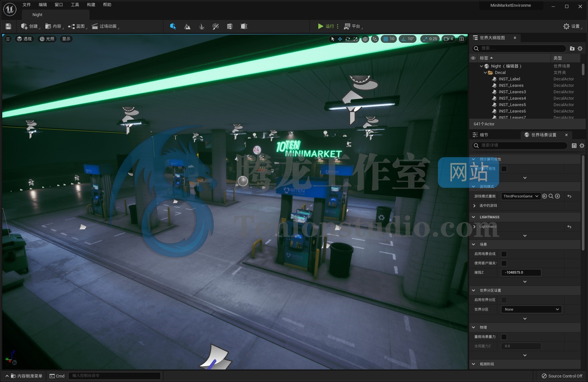Choose the rotate gizmo tool
The height and width of the screenshot is (382, 588).
[348, 39]
